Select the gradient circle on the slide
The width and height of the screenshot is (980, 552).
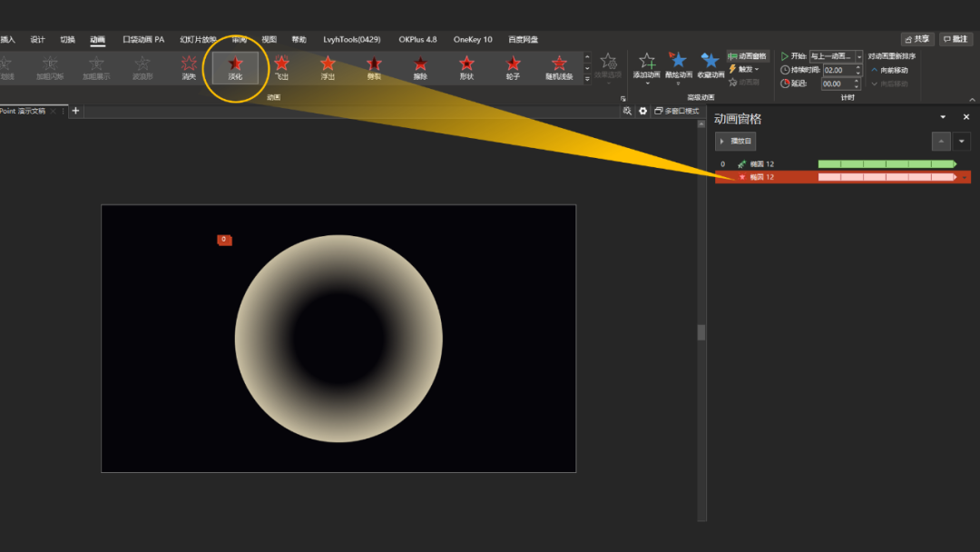click(x=338, y=339)
